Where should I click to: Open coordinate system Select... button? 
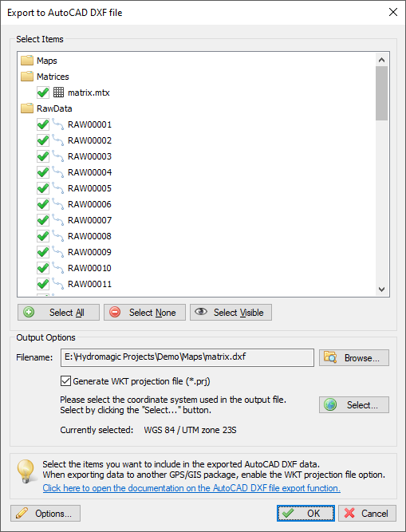tap(354, 404)
